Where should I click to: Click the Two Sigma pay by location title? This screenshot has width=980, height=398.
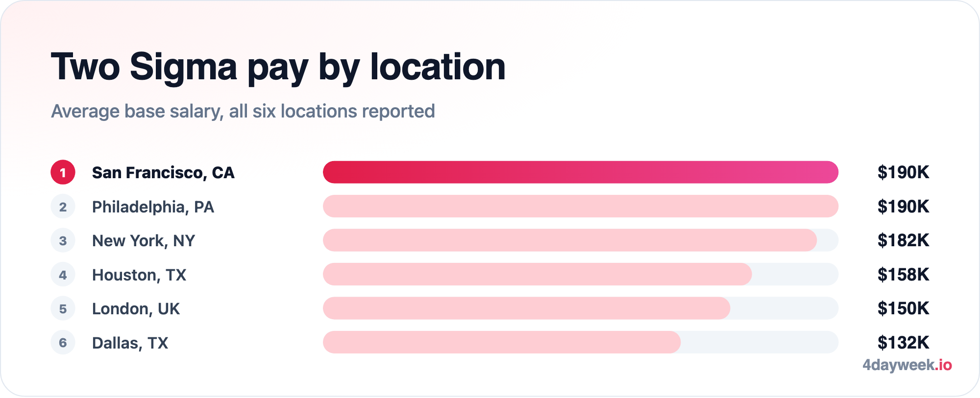click(x=278, y=68)
